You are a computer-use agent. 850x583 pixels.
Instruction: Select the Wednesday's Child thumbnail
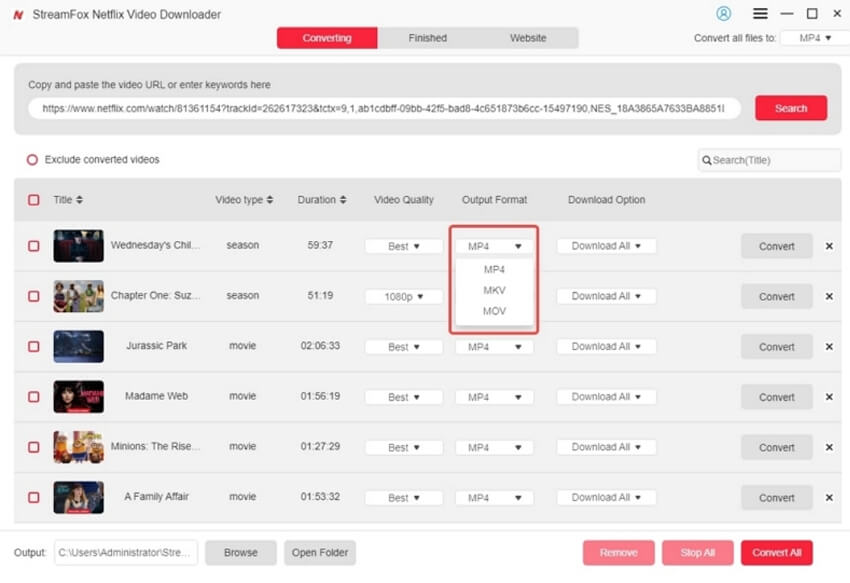[x=79, y=246]
